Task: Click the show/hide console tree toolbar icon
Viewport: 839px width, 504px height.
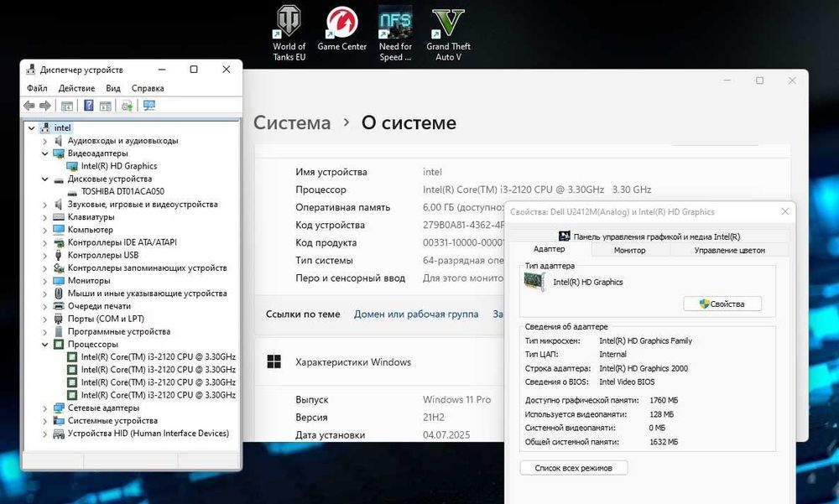Action: 67,106
